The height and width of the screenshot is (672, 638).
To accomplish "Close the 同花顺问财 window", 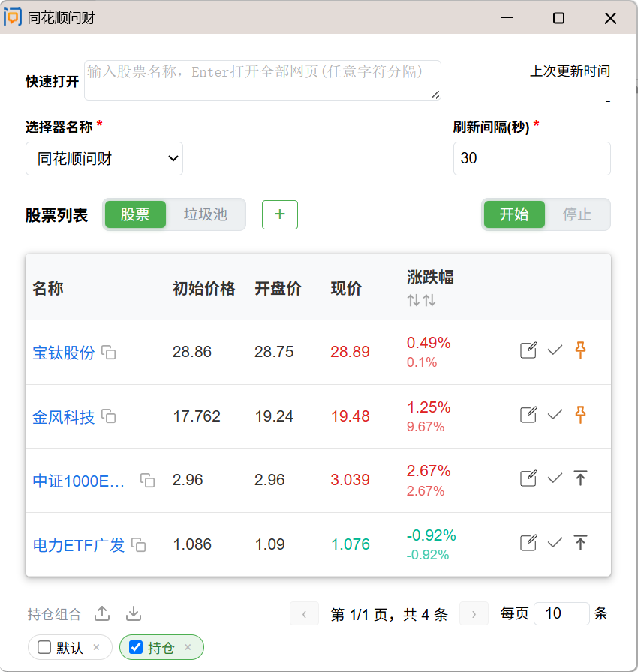I will tap(610, 17).
